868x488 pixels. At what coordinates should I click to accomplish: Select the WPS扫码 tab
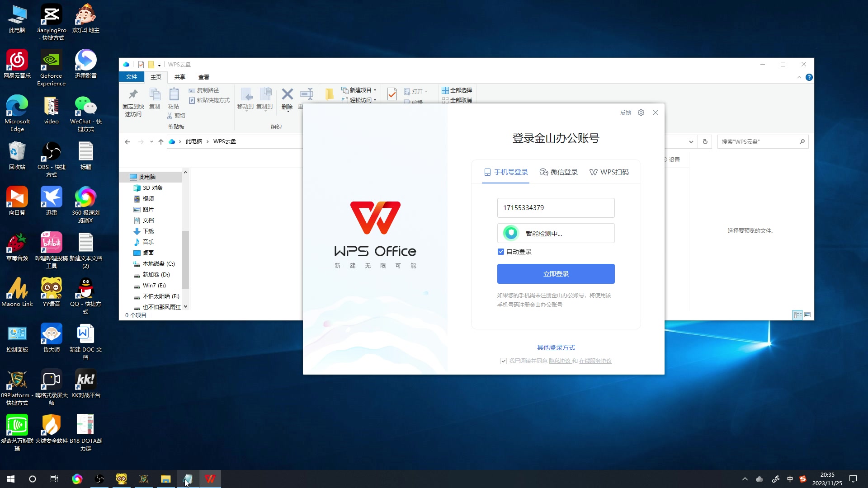tap(609, 172)
